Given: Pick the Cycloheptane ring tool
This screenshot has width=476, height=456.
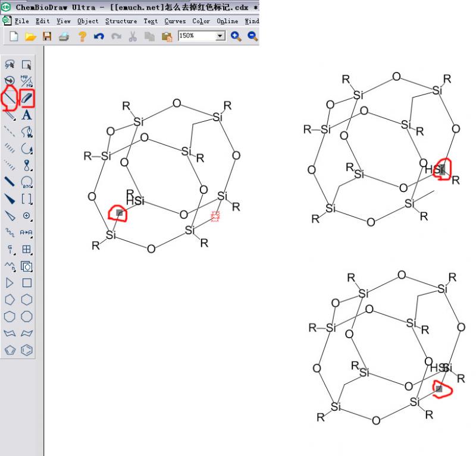Looking at the screenshot, I should tap(10, 316).
